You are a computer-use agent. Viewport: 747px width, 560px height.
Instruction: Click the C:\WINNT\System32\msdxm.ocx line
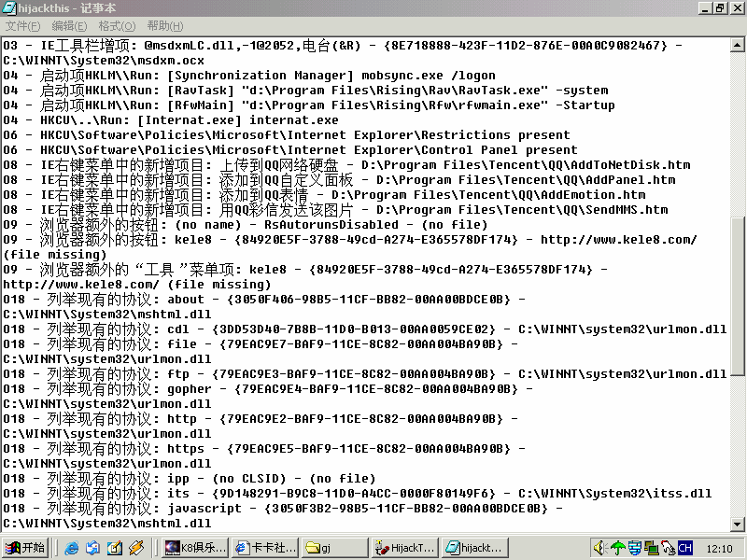[x=104, y=61]
